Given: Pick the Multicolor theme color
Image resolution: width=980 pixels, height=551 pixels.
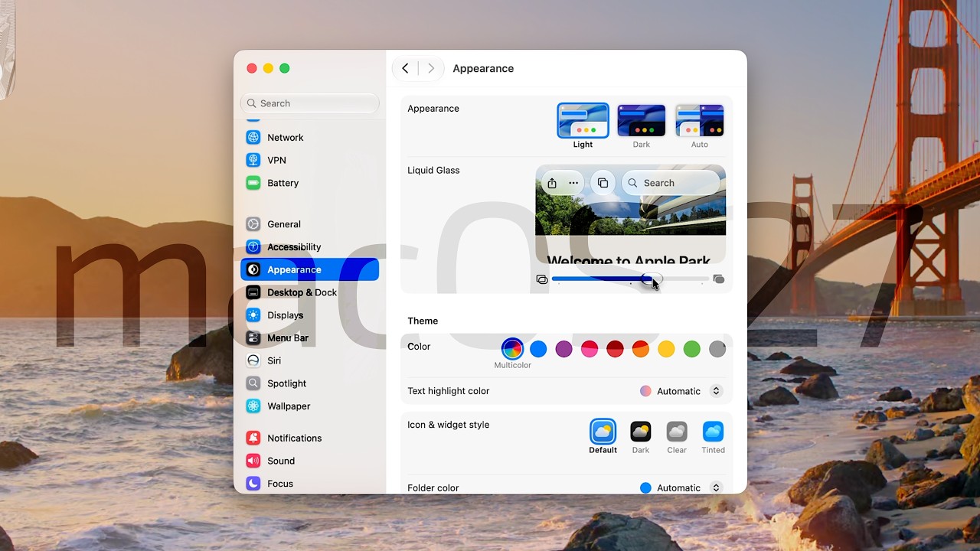Looking at the screenshot, I should click(512, 349).
